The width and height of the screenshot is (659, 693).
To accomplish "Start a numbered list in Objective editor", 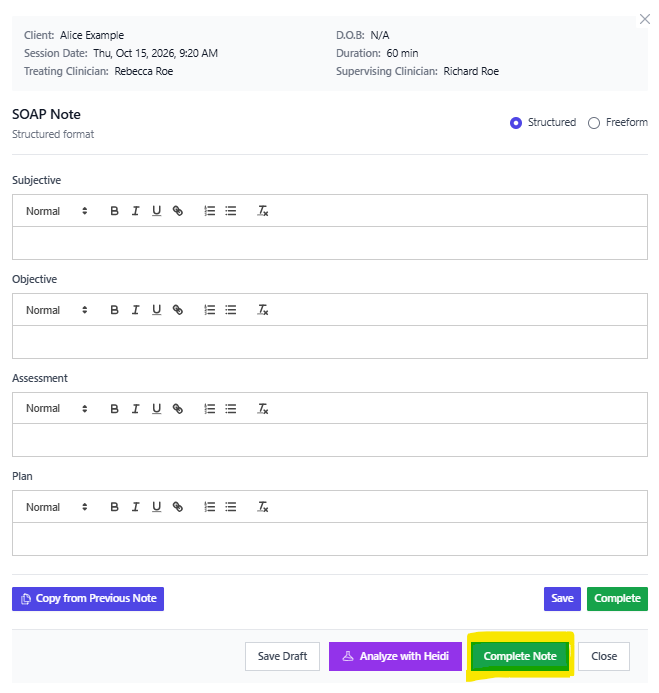I will [210, 310].
